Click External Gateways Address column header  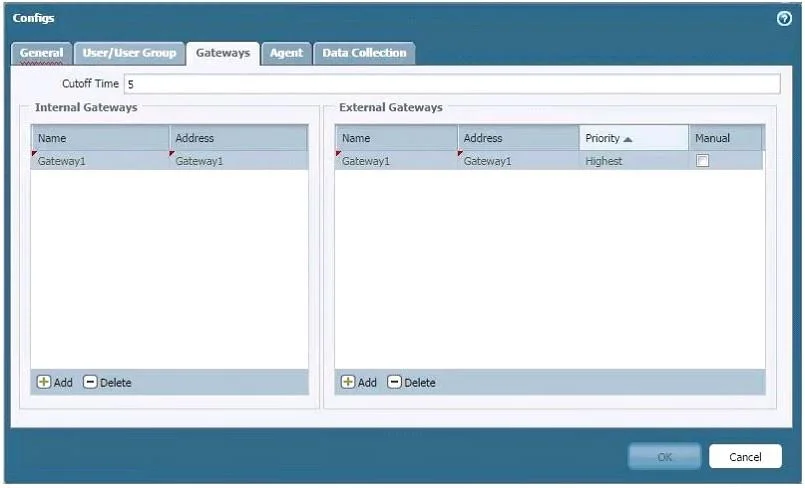(519, 138)
